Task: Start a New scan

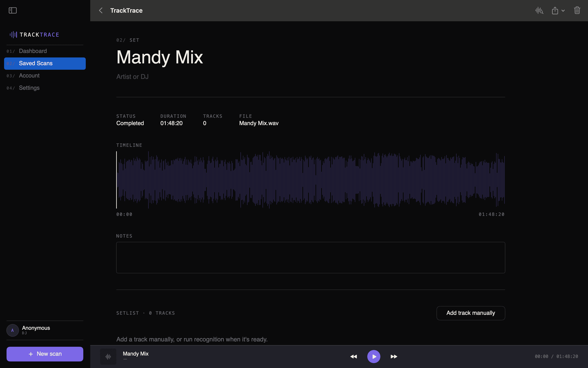Action: pyautogui.click(x=45, y=354)
